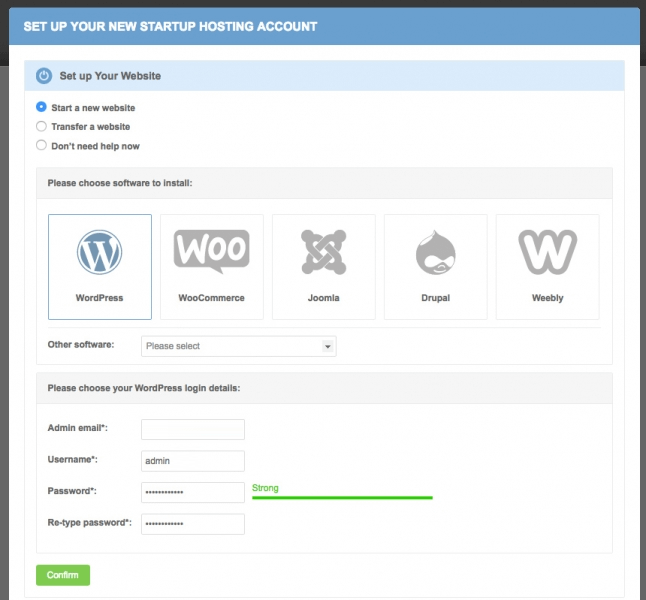Click the Other software label
646x600 pixels.
coord(81,345)
